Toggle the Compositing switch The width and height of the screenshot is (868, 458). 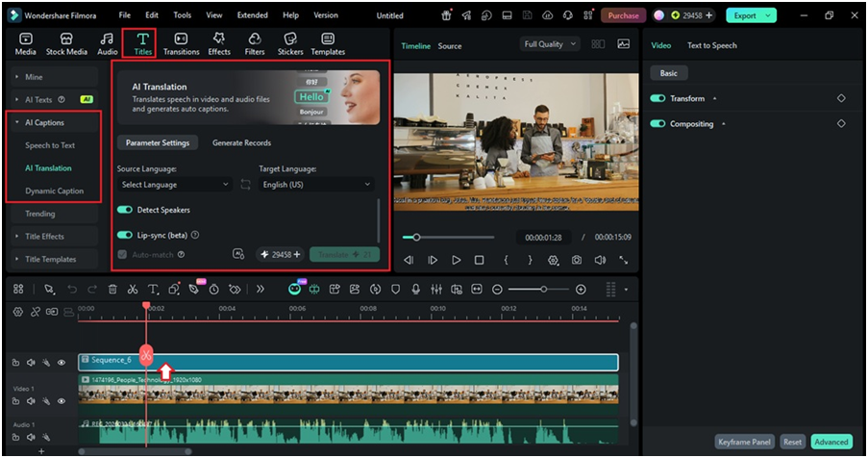coord(657,124)
